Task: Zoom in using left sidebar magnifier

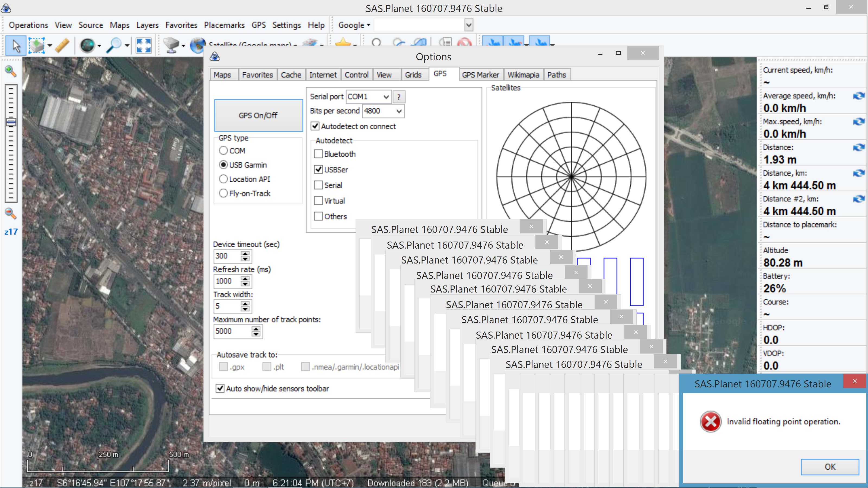Action: tap(11, 71)
